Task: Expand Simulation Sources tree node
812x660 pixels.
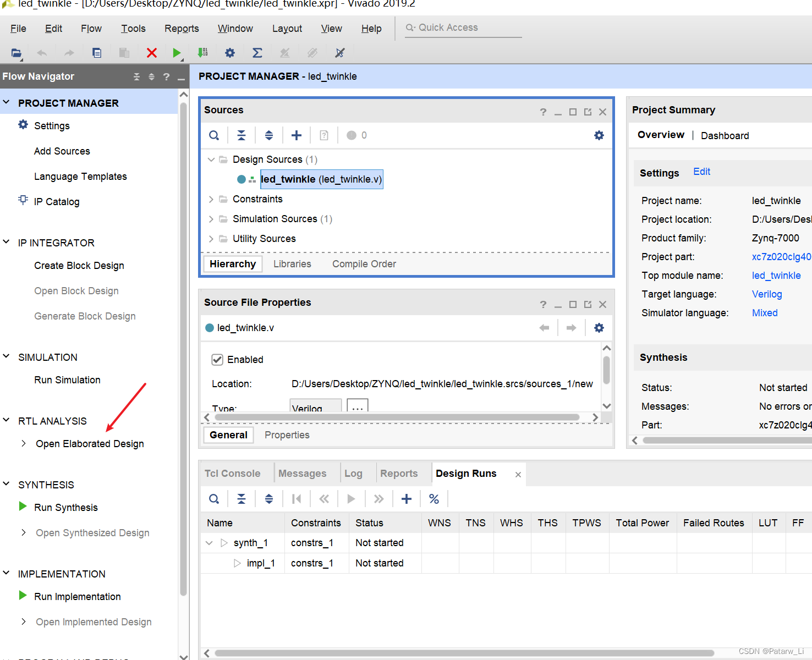Action: point(211,219)
